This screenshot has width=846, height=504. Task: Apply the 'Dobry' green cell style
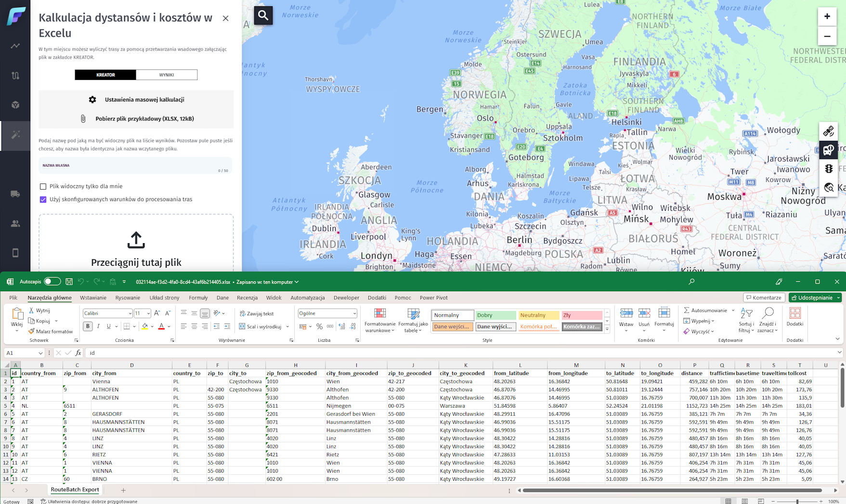[495, 315]
